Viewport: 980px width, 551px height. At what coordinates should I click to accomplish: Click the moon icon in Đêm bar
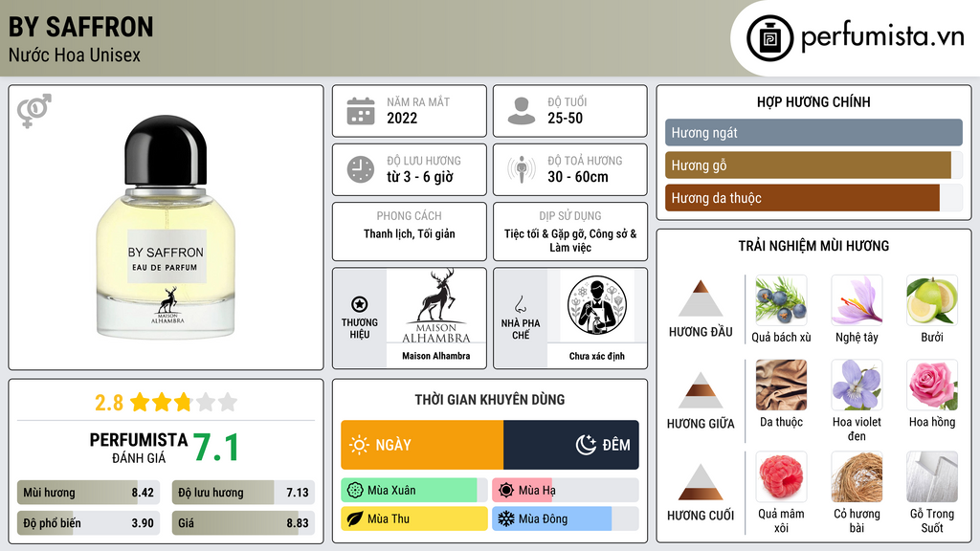pyautogui.click(x=586, y=445)
